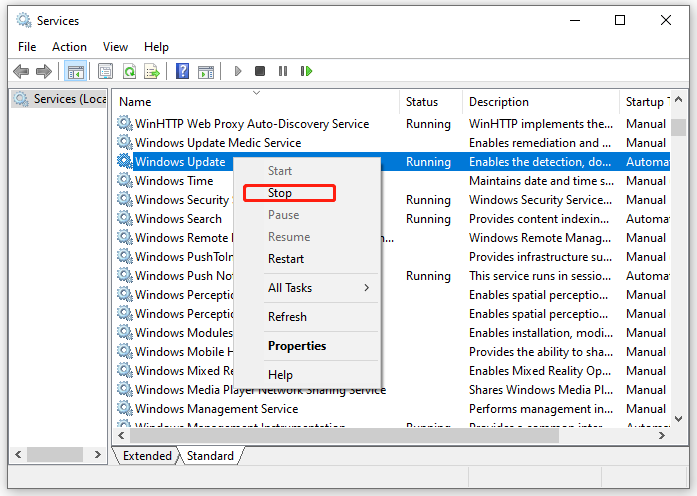Choose Restart in the context menu
The image size is (697, 496).
tap(286, 259)
